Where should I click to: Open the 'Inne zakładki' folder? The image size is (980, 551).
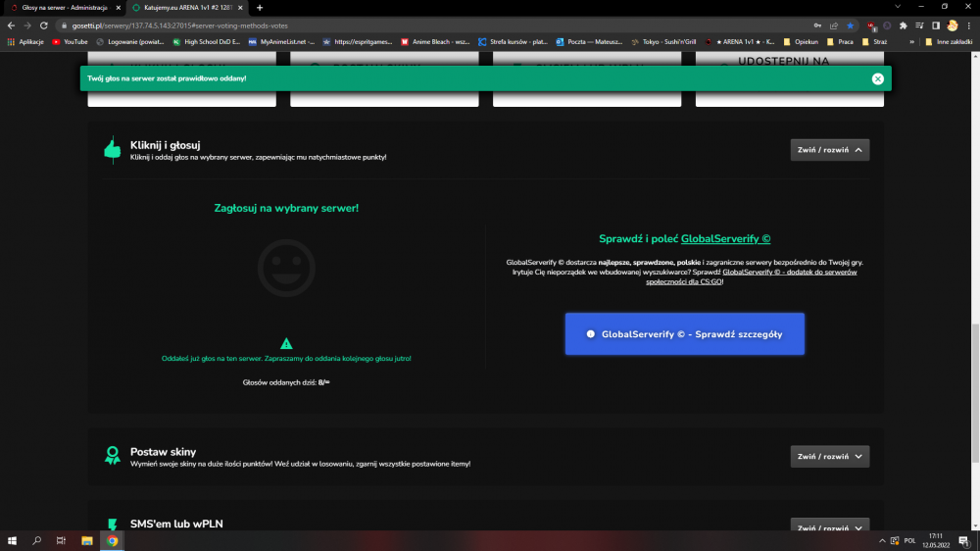pos(948,42)
